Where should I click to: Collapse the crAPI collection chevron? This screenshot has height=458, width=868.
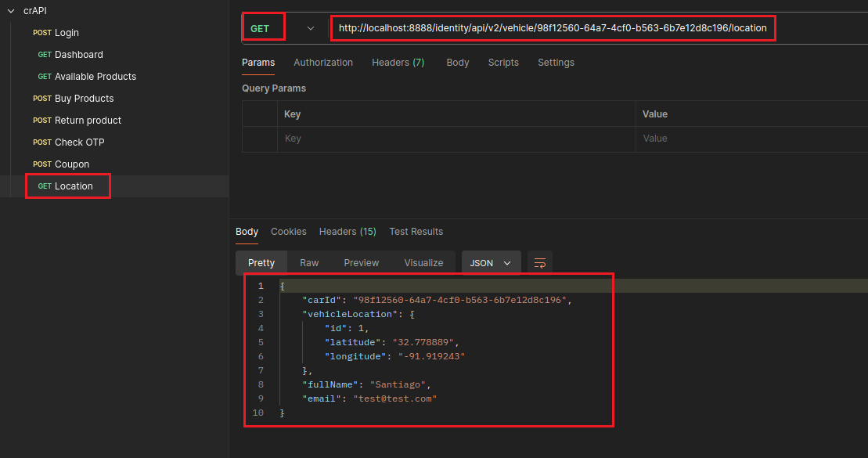click(11, 10)
